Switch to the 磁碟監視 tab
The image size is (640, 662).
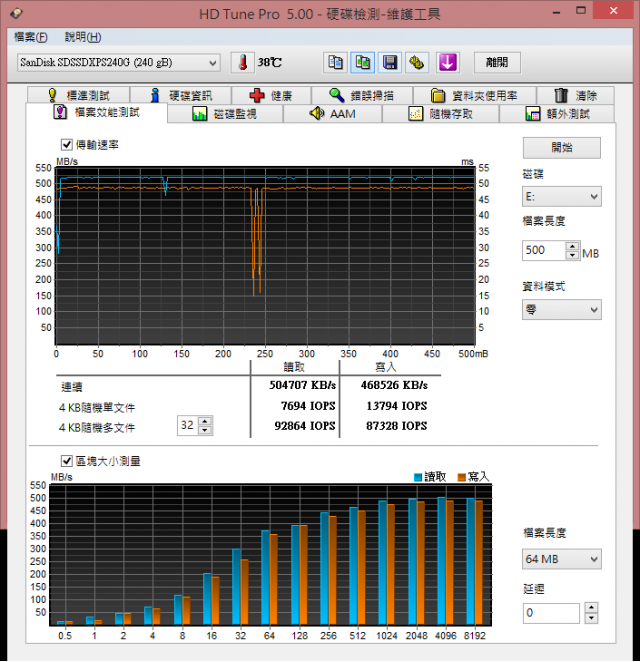point(225,114)
